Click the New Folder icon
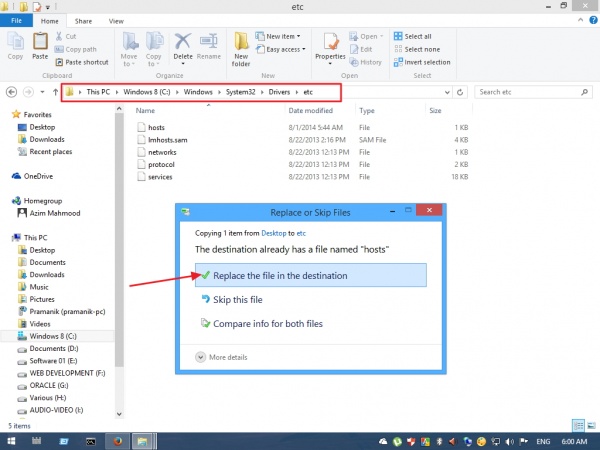 241,45
